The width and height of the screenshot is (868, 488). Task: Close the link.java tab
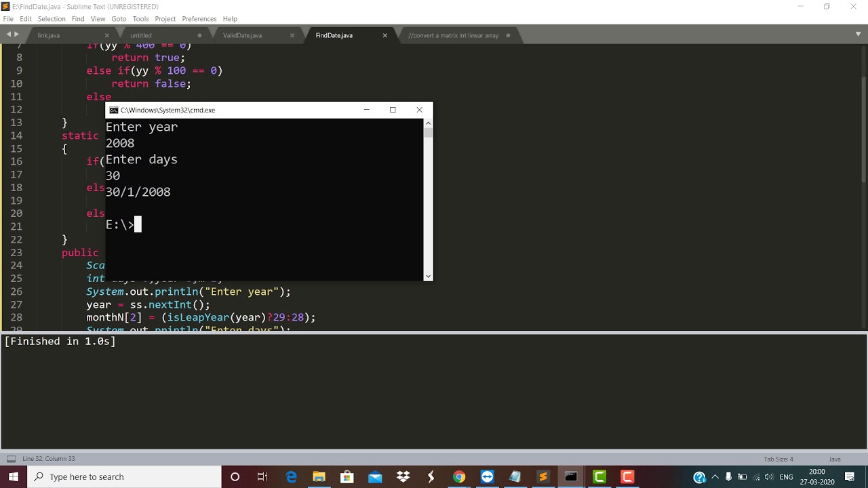click(106, 35)
